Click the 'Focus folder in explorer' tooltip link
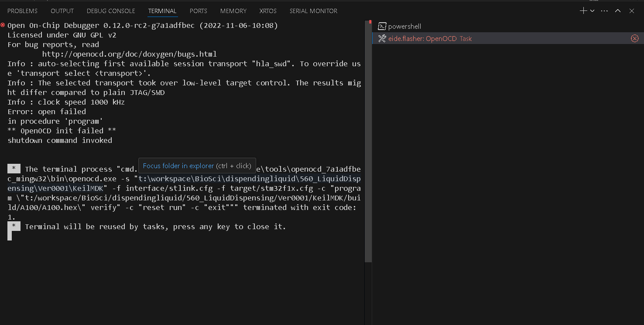Screen dimensions: 644x325 tap(178, 166)
